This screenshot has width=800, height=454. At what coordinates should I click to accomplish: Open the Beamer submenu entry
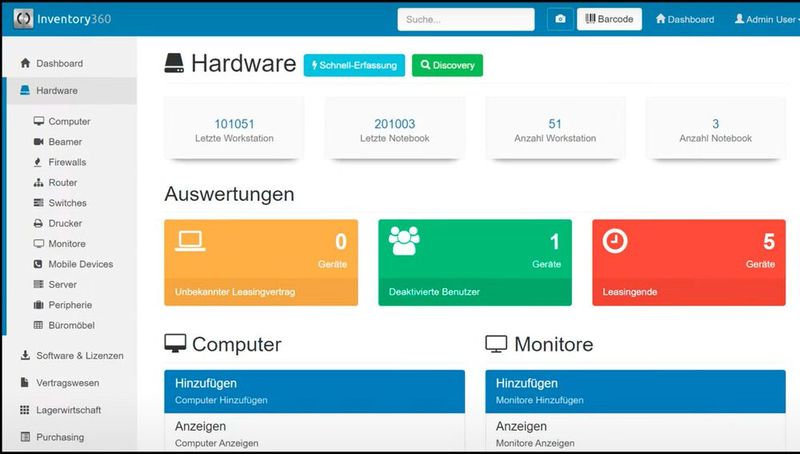pos(65,142)
